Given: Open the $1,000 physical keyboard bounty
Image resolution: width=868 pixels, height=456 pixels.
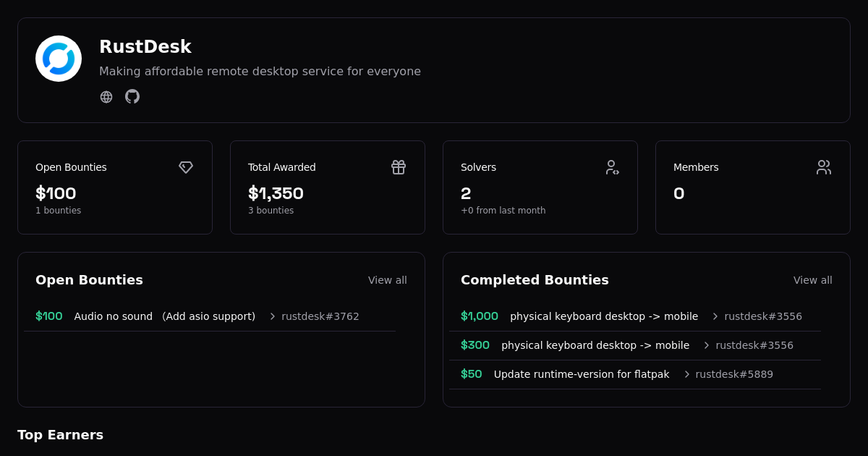Looking at the screenshot, I should click(603, 316).
